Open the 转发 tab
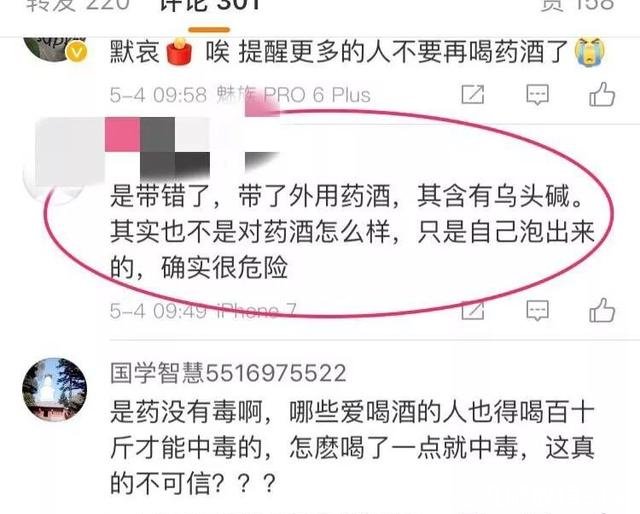The height and width of the screenshot is (514, 640). pos(78,5)
